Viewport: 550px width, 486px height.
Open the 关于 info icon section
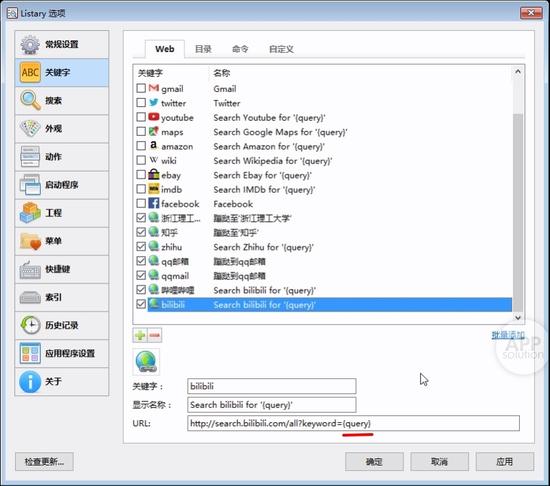coord(62,382)
